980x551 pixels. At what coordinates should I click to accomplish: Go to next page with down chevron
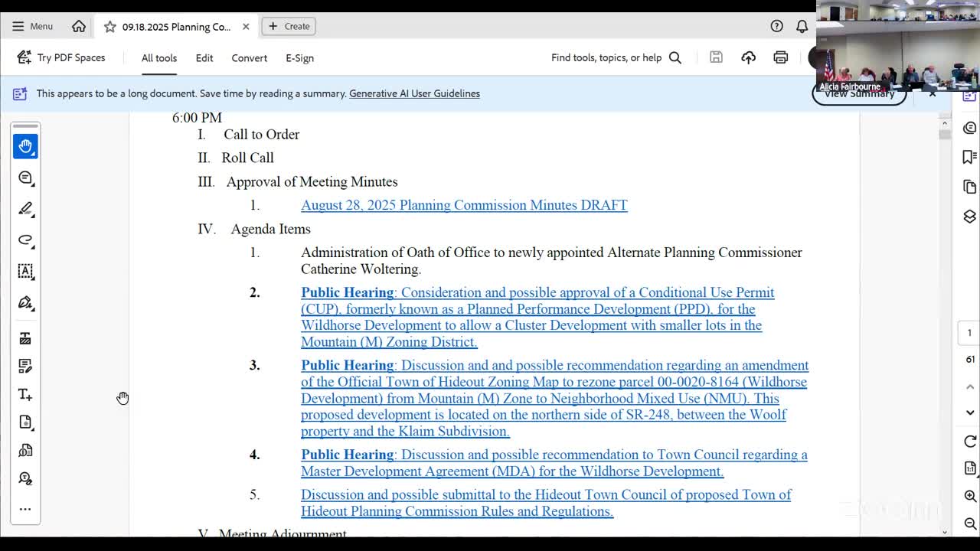[969, 412]
